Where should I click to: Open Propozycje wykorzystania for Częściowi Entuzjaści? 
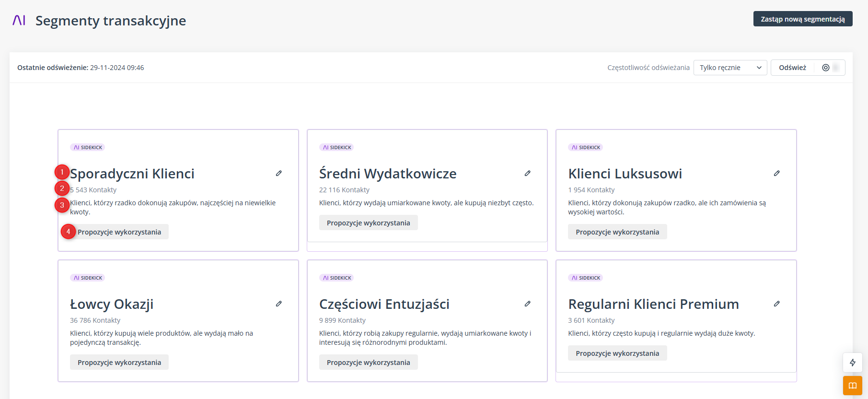pyautogui.click(x=369, y=363)
